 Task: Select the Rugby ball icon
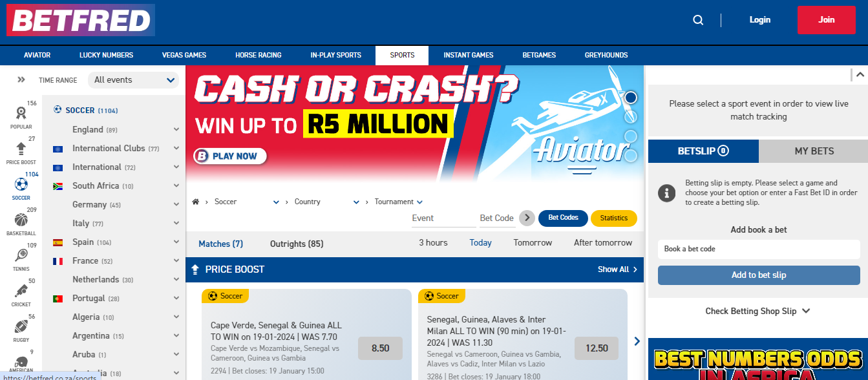(x=21, y=326)
